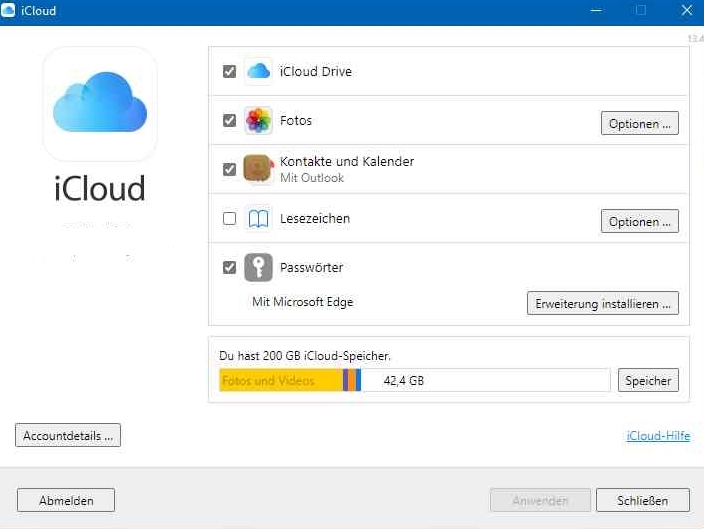The width and height of the screenshot is (704, 529).
Task: Uncheck the Passwörter checkbox
Action: click(230, 268)
